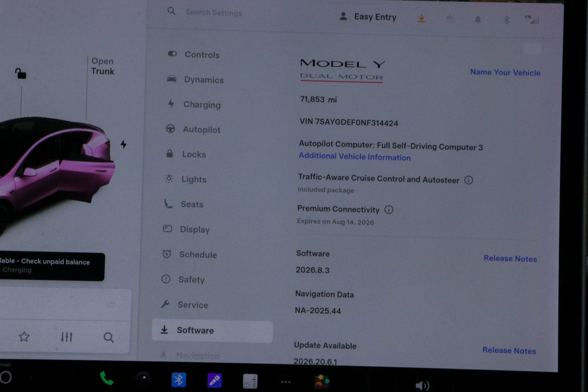The height and width of the screenshot is (392, 588).
Task: Open the Lights settings
Action: 186,179
